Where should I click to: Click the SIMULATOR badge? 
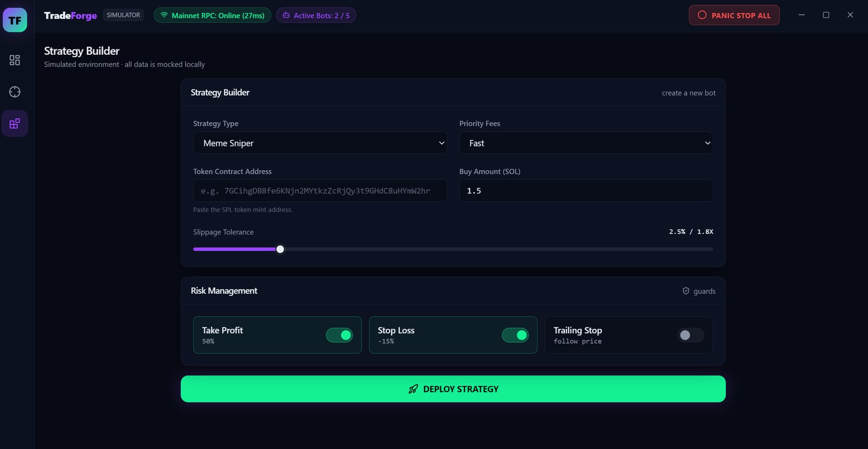point(123,15)
